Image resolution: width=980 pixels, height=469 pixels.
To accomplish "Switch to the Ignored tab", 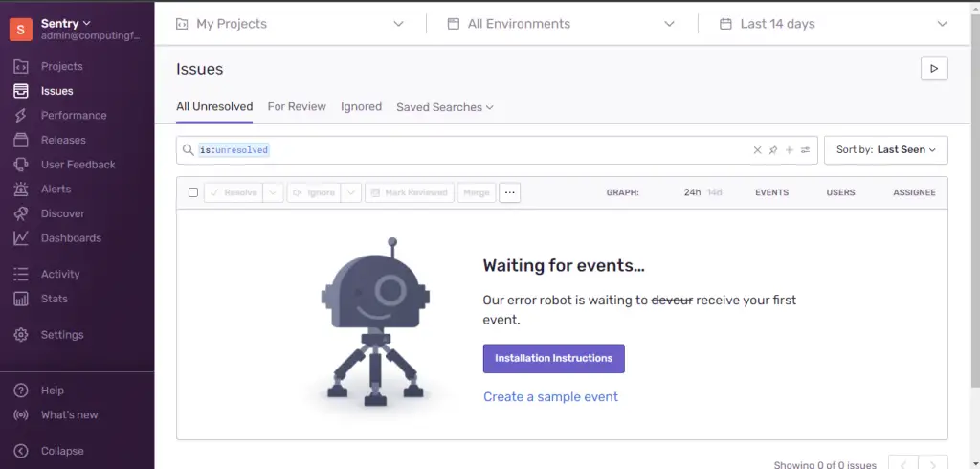I will [361, 107].
